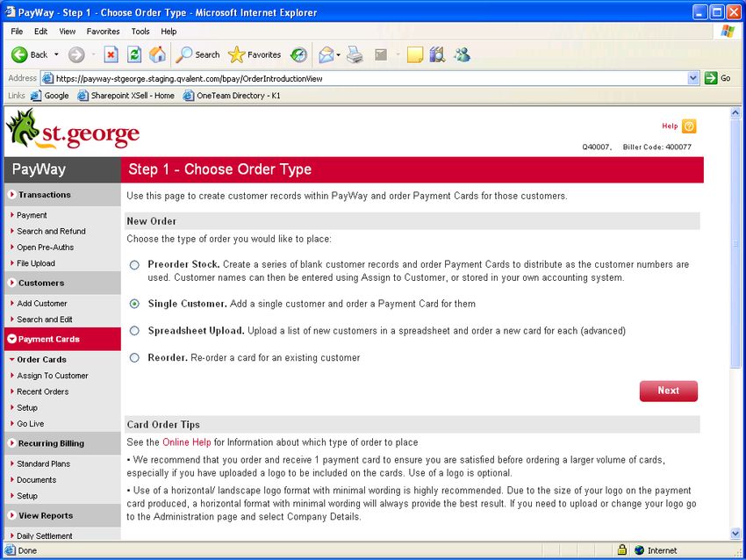Select the Single Customer radio button
The width and height of the screenshot is (746, 560).
(x=134, y=304)
